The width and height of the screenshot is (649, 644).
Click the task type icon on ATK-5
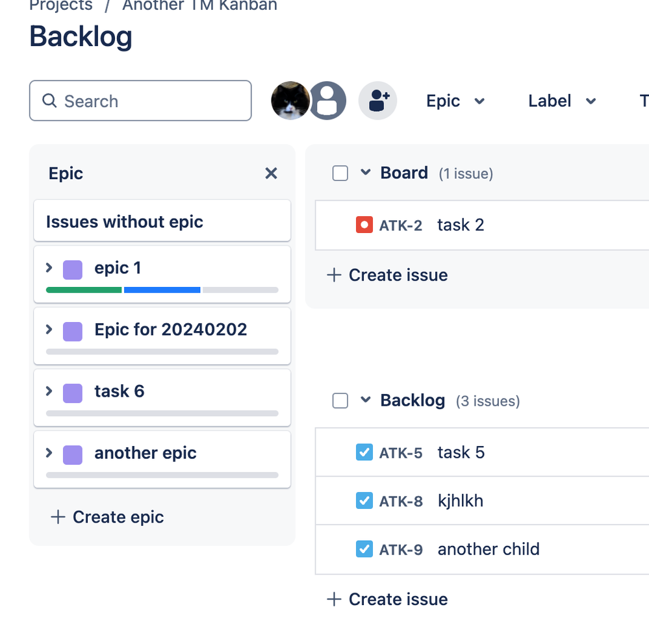coord(364,452)
